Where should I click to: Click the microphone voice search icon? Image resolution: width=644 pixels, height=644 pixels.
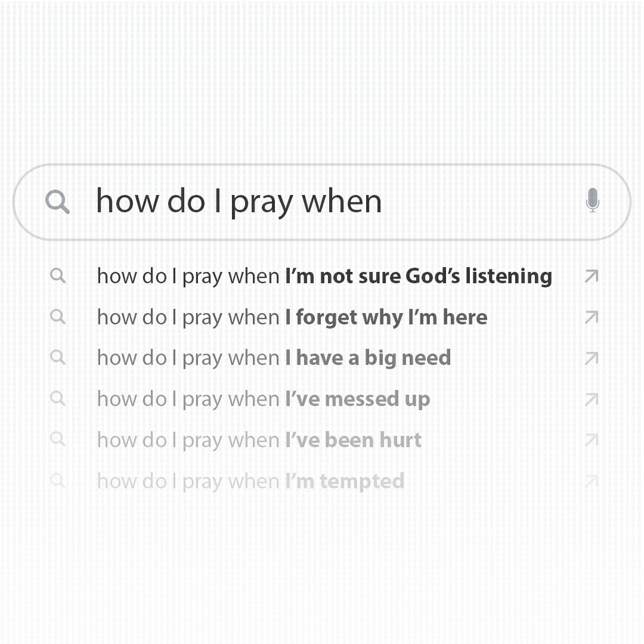592,200
